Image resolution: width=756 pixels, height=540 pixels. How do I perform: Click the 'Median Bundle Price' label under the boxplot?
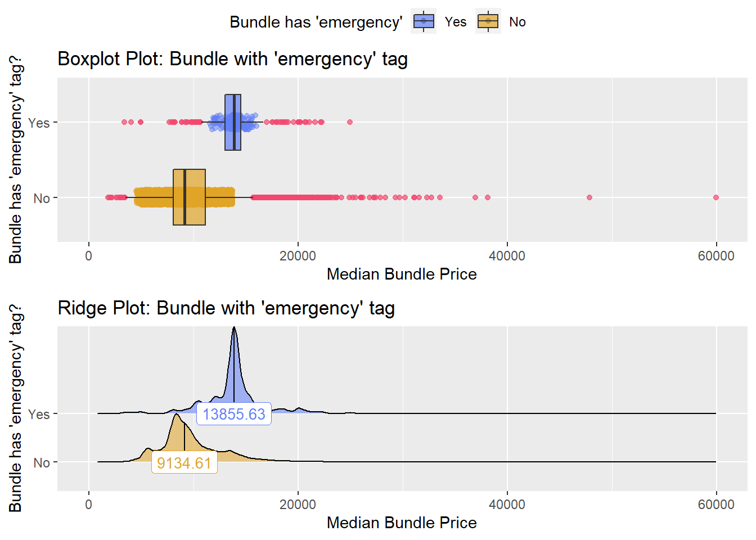[x=402, y=274]
